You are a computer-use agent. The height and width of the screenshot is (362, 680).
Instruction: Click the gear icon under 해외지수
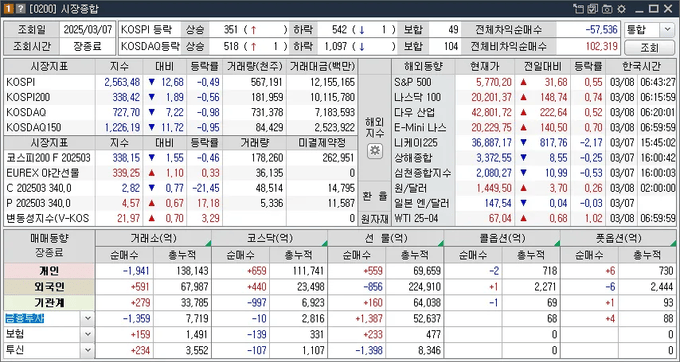click(x=375, y=151)
